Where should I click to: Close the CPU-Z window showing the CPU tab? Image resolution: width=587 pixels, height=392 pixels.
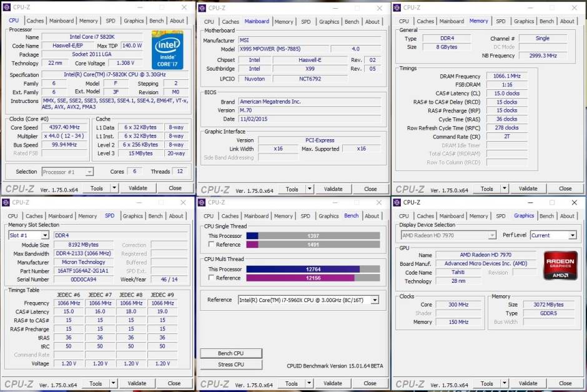[x=184, y=7]
